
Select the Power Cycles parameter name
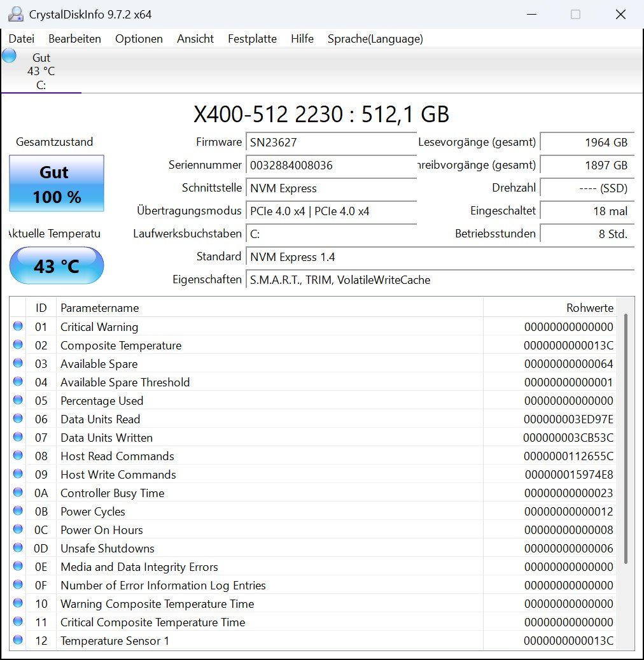93,512
